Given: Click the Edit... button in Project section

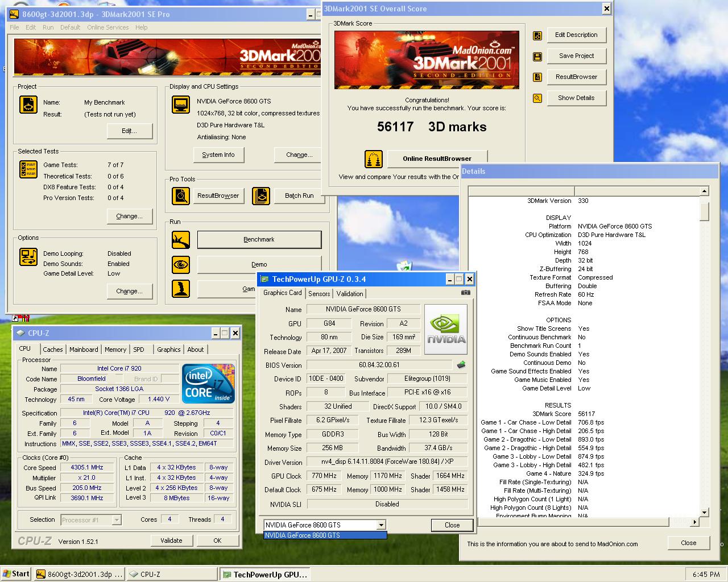Looking at the screenshot, I should click(130, 131).
